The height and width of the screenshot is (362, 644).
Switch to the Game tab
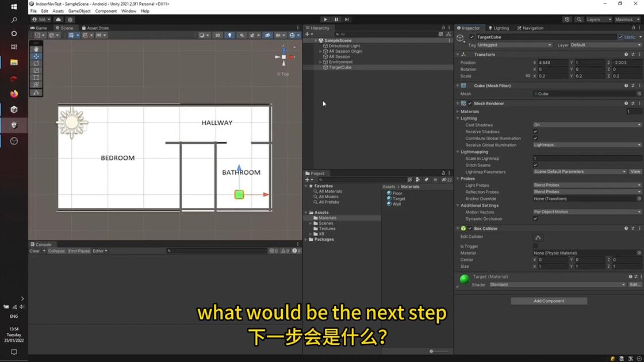(x=39, y=28)
